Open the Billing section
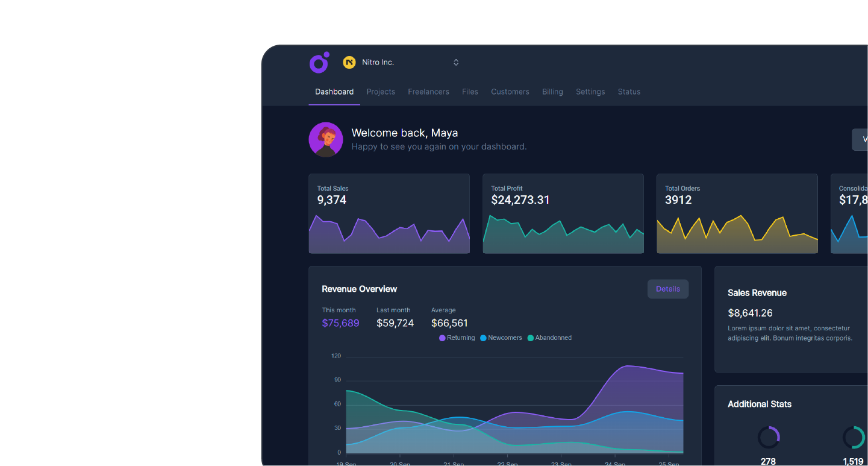Screen dimensions: 868x466 coord(552,92)
